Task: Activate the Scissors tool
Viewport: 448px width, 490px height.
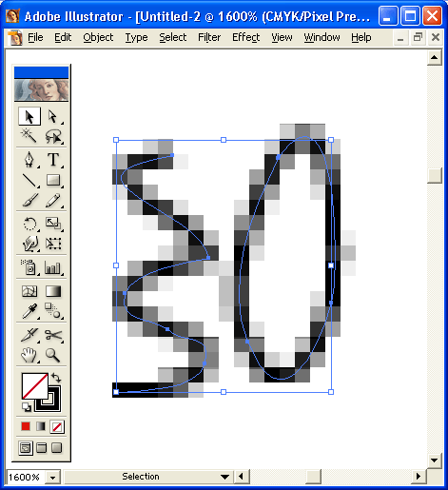Action: pos(53,335)
